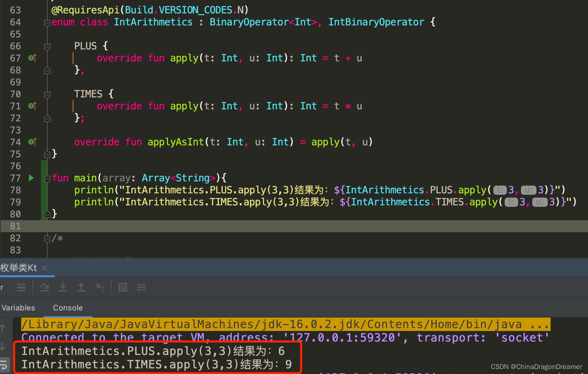Click the Step Out debugger icon
Screen dimensions: 588x374
point(81,288)
